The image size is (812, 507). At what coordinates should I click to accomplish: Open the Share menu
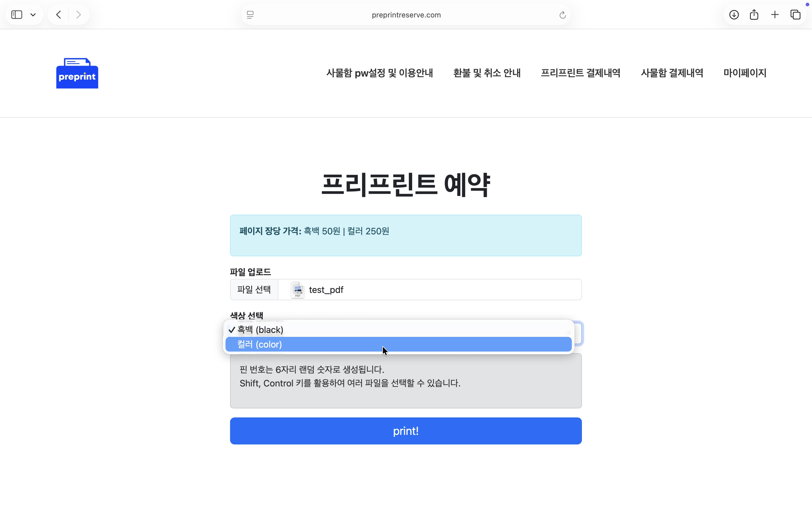point(754,14)
